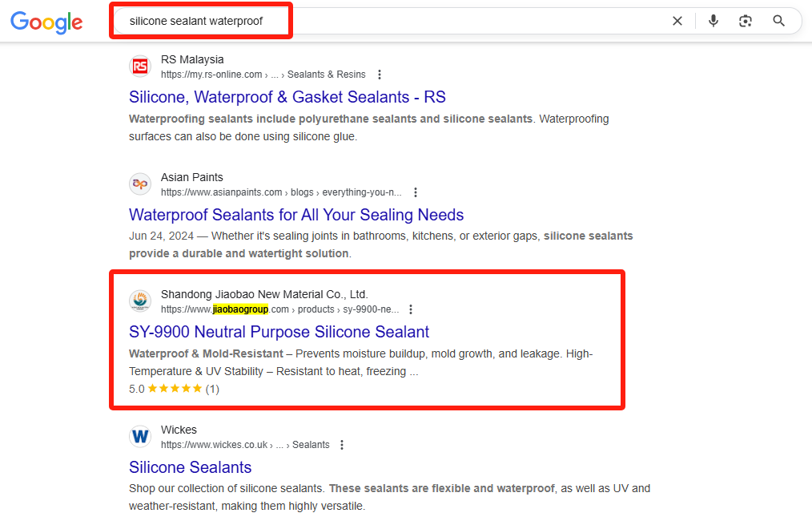Start voice search with the microphone icon
812x521 pixels.
pos(713,21)
